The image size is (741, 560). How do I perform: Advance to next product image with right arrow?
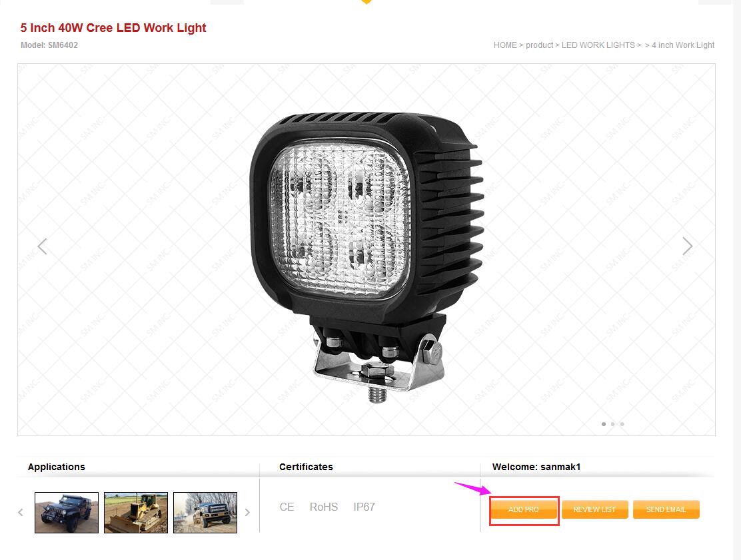[x=688, y=246]
